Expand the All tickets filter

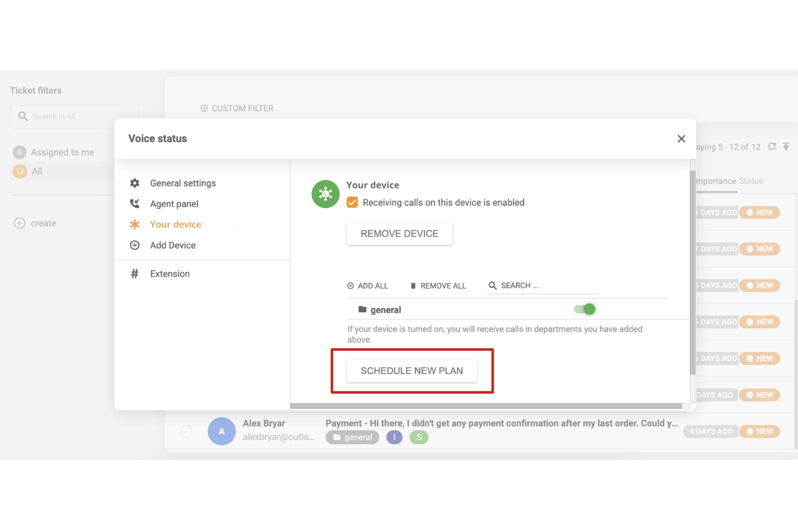[36, 171]
